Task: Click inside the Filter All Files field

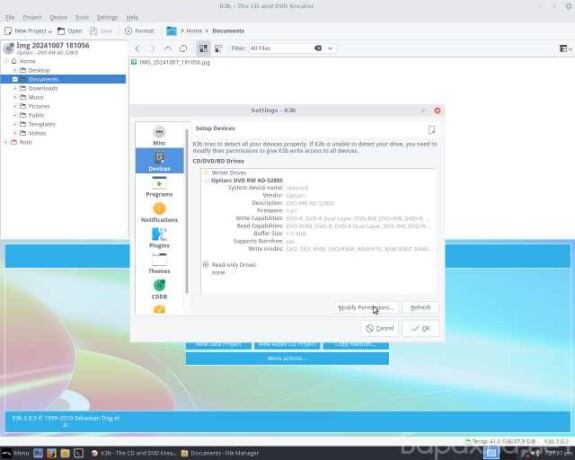Action: click(281, 48)
